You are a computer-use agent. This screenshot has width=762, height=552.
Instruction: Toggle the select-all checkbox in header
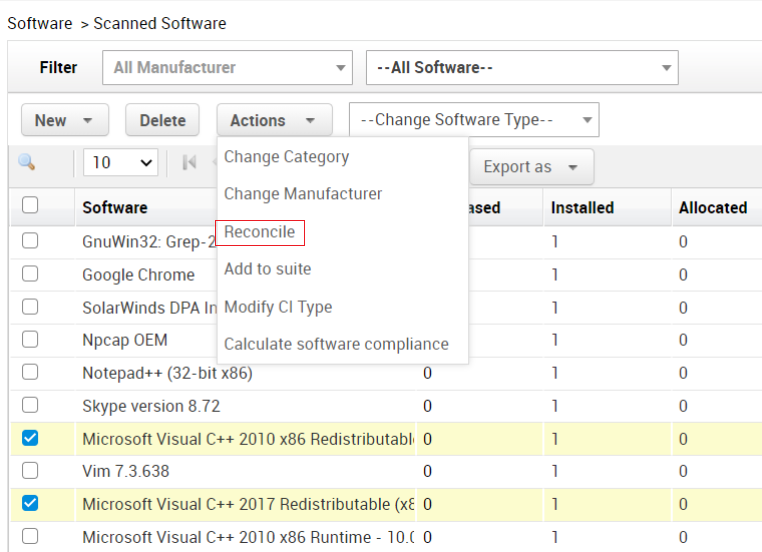point(30,205)
